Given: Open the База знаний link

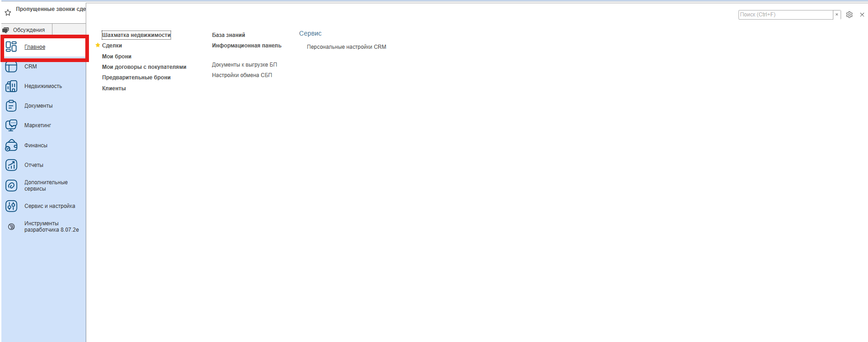Looking at the screenshot, I should coord(228,35).
